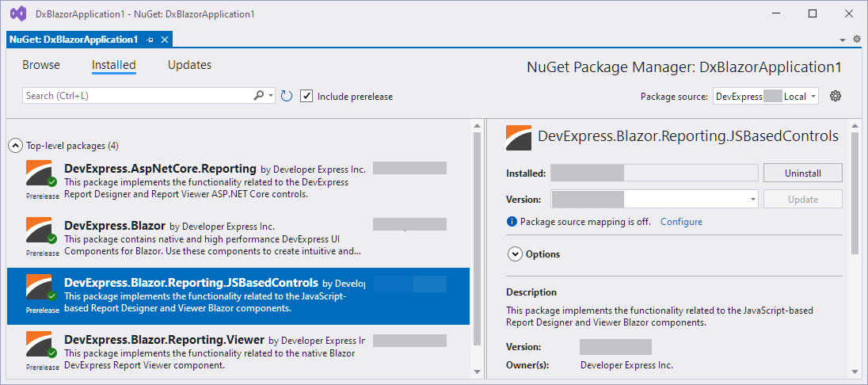This screenshot has width=868, height=385.
Task: Expand the Options section
Action: pos(515,254)
